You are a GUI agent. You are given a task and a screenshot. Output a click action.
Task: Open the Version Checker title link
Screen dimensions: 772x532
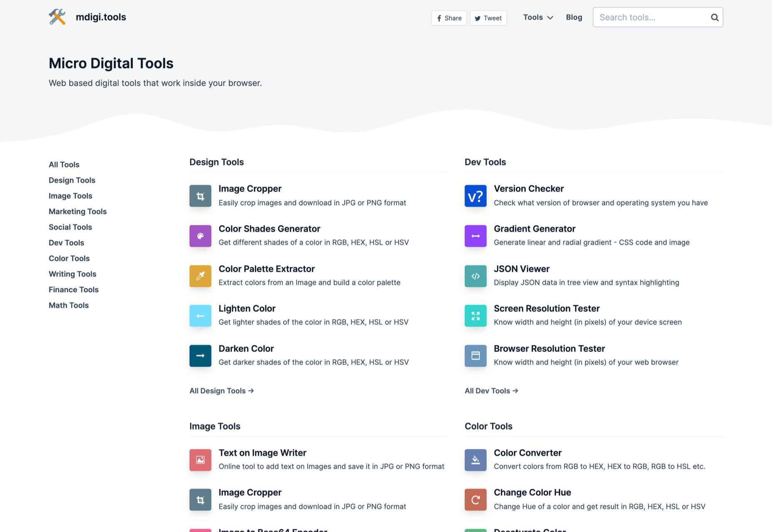[x=529, y=189]
